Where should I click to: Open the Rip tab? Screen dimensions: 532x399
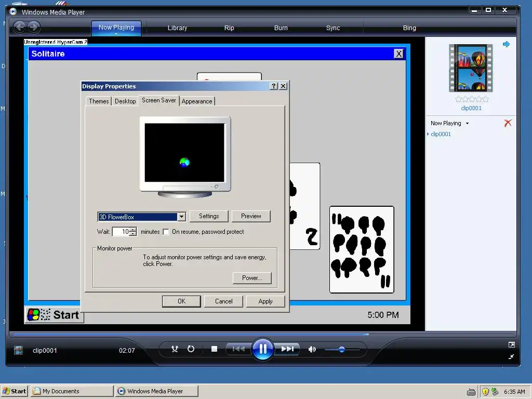(x=229, y=28)
